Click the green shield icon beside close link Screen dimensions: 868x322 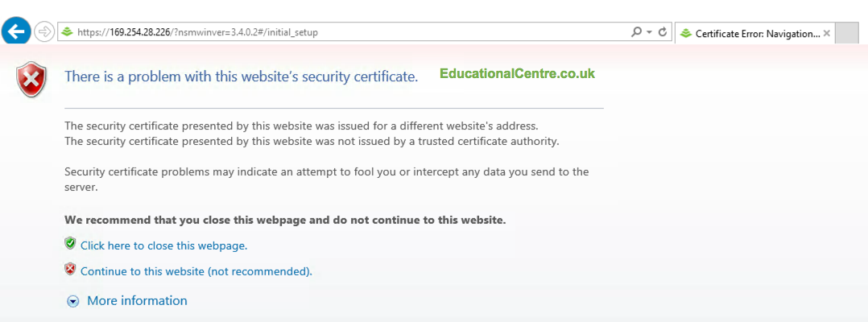pyautogui.click(x=70, y=244)
